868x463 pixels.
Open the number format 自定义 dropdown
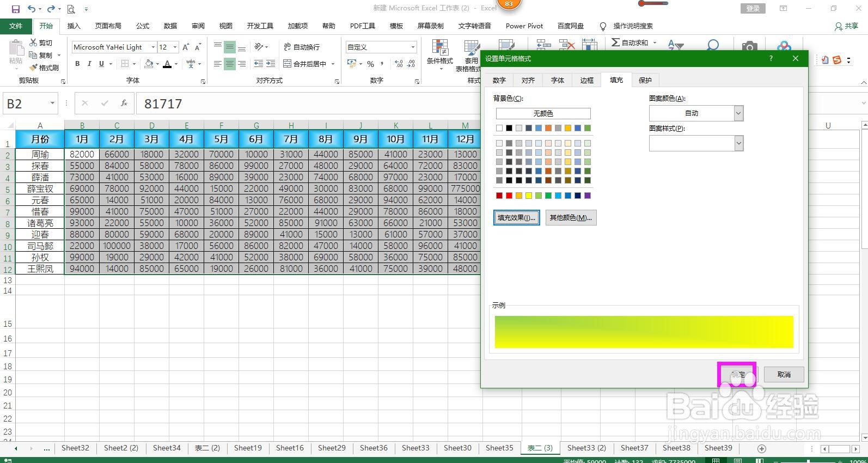point(413,47)
